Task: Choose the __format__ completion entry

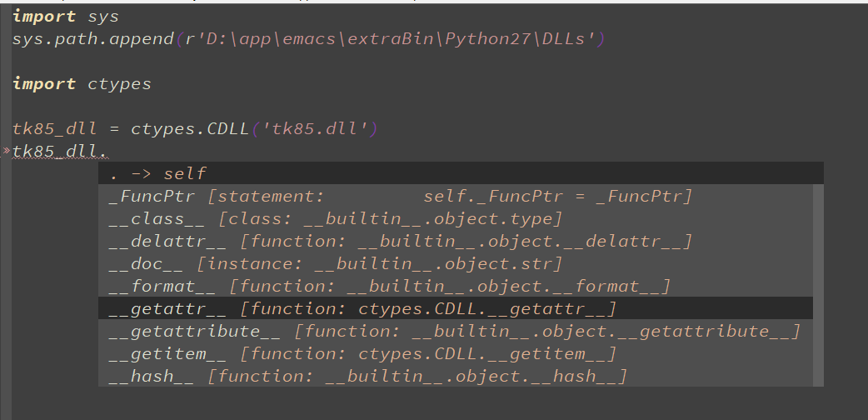Action: coord(455,287)
